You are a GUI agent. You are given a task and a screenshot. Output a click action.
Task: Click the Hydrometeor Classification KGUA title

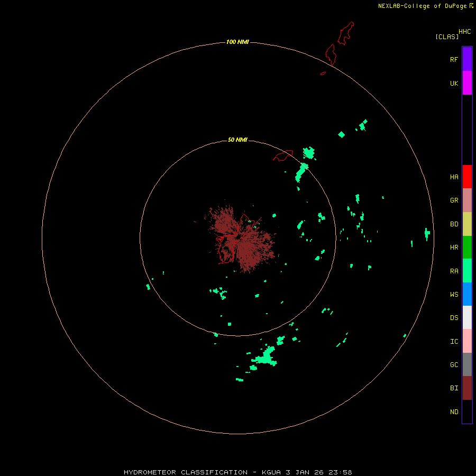[x=237, y=472]
